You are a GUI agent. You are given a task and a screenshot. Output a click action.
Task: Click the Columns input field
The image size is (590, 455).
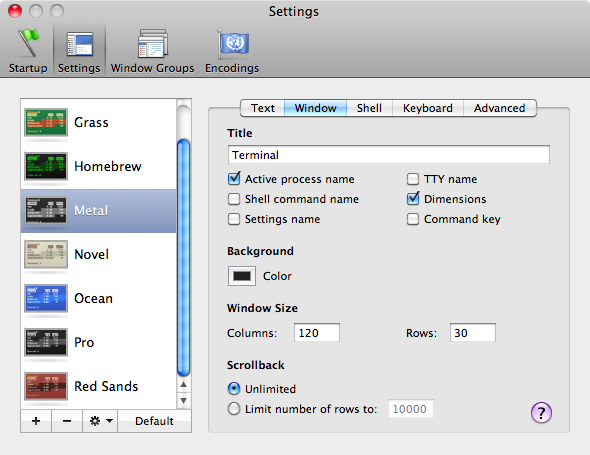click(317, 333)
